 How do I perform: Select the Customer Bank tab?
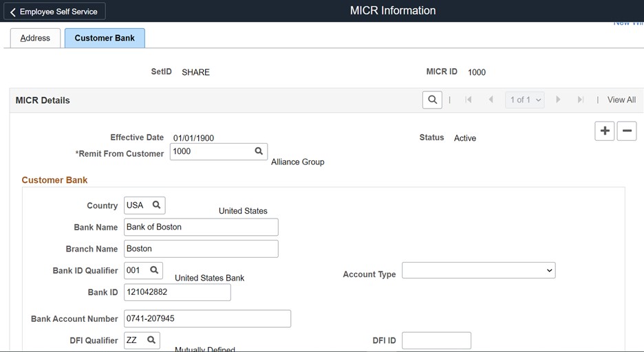tap(105, 38)
